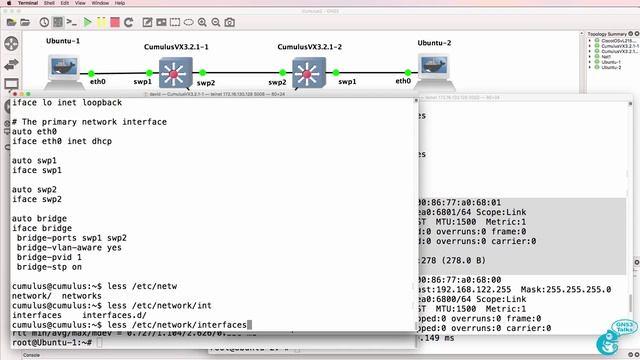Open the Shell menu
This screenshot has width=640, height=360.
coord(49,3)
